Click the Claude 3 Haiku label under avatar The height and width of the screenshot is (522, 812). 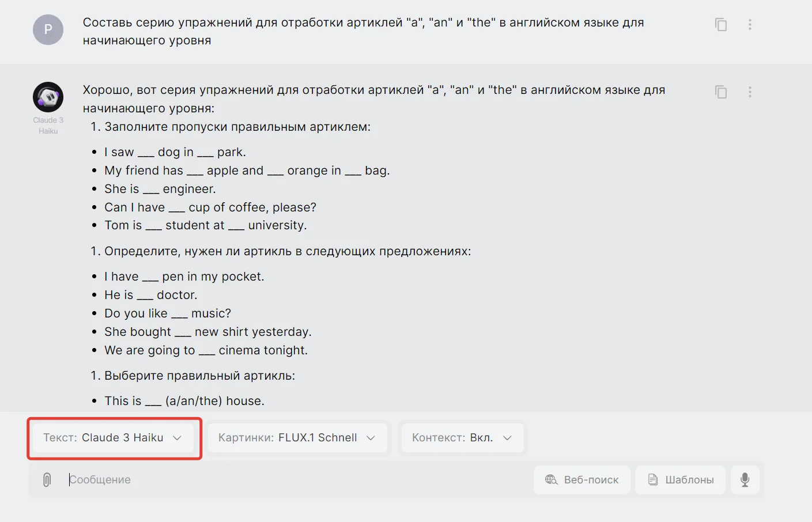point(48,126)
